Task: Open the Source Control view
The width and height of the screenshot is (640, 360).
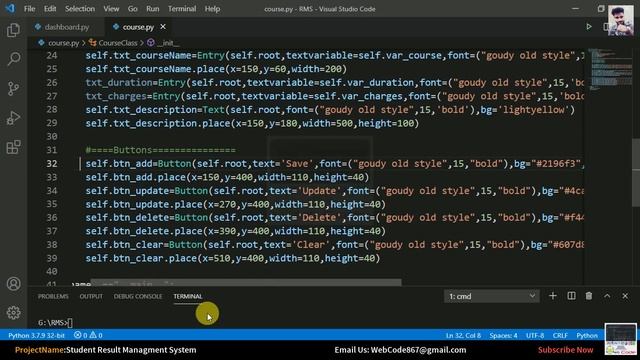Action: pos(13,89)
